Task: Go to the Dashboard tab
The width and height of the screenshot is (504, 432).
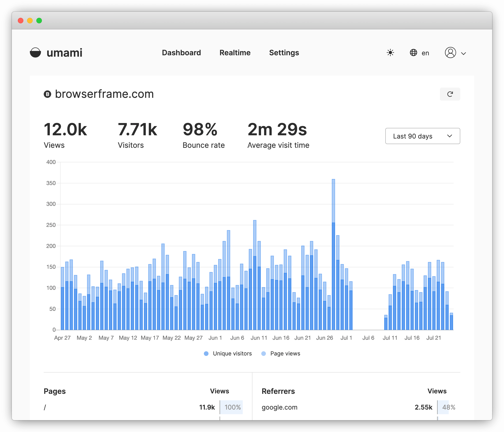Action: point(181,53)
